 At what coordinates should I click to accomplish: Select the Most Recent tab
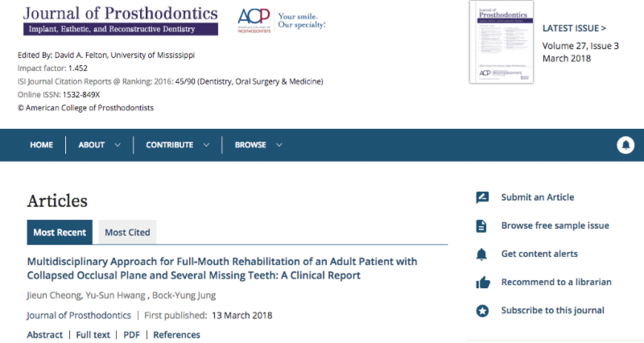click(60, 233)
